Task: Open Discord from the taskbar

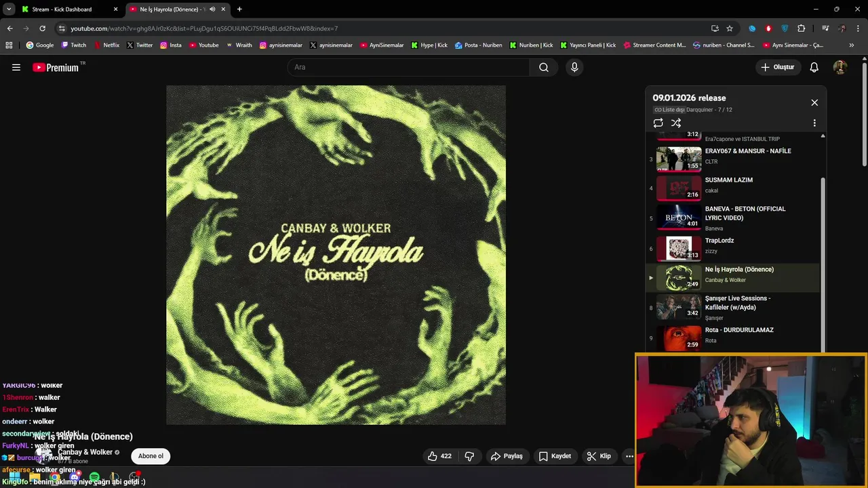Action: click(x=75, y=477)
